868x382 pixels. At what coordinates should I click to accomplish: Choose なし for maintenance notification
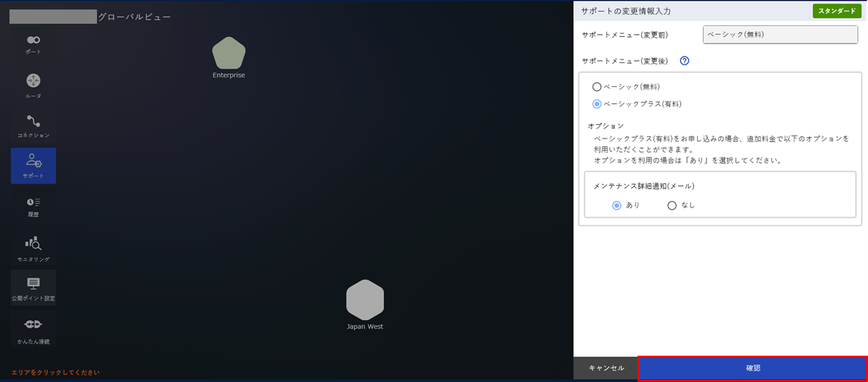tap(672, 205)
